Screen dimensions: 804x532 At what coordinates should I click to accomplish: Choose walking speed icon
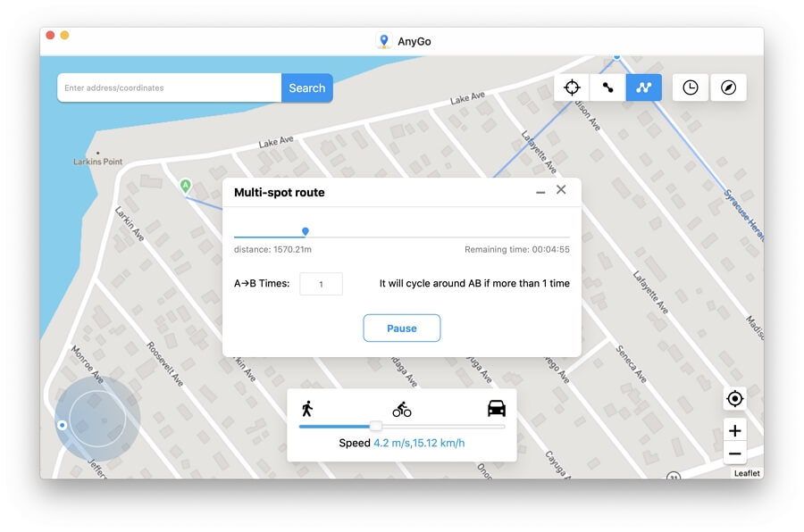[307, 409]
